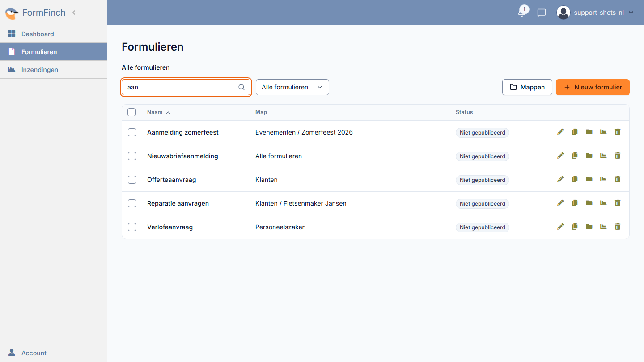
Task: Edit the Nieuwsbriefaanmelding form
Action: 560,156
